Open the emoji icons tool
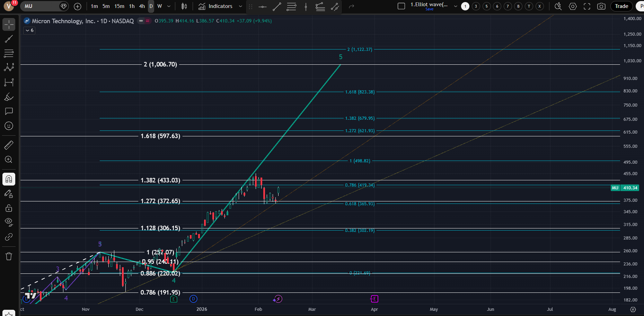This screenshot has width=644, height=316. click(9, 126)
